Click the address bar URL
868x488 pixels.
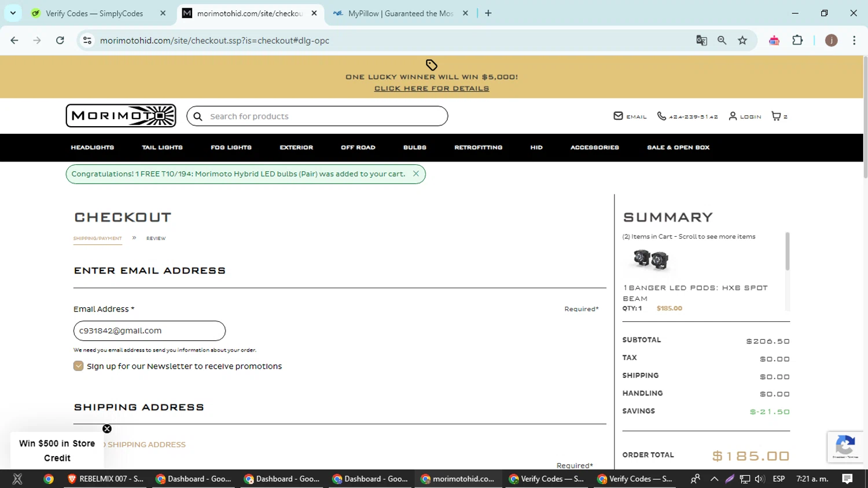click(215, 41)
